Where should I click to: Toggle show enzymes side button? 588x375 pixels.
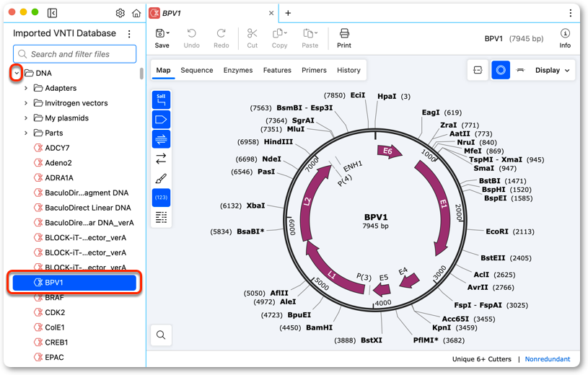[162, 100]
